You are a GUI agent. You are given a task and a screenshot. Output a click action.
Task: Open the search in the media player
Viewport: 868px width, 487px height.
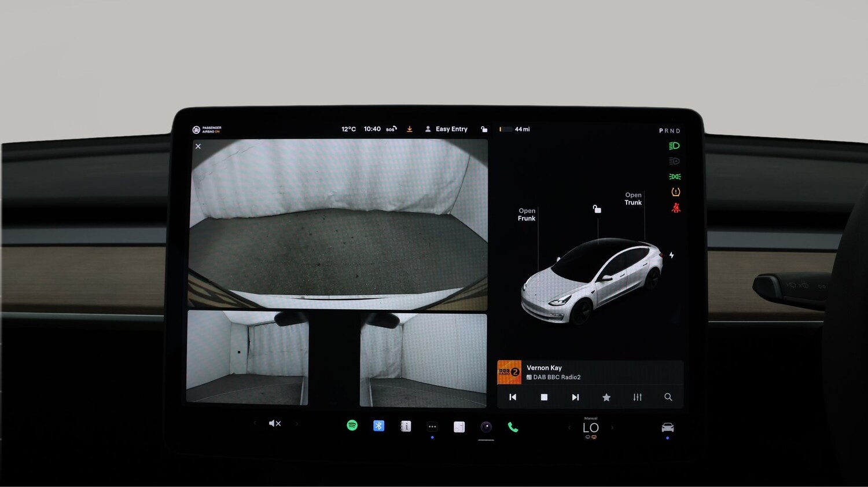coord(668,397)
